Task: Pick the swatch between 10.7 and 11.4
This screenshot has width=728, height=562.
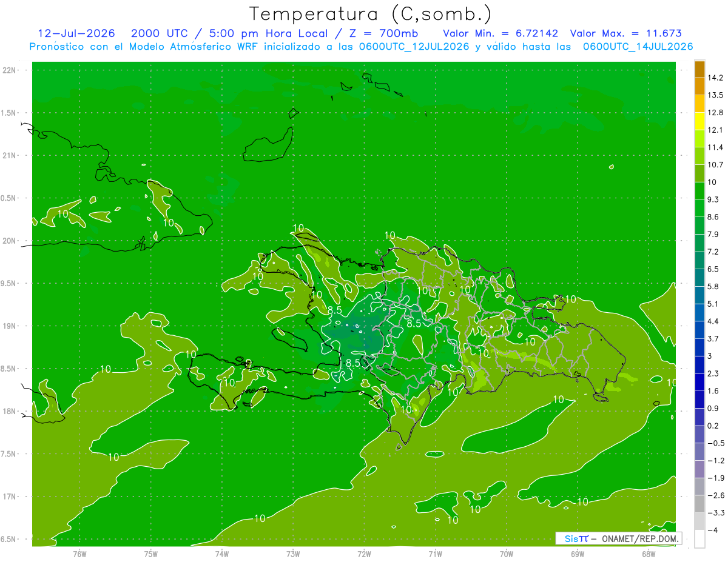Action: tap(699, 156)
